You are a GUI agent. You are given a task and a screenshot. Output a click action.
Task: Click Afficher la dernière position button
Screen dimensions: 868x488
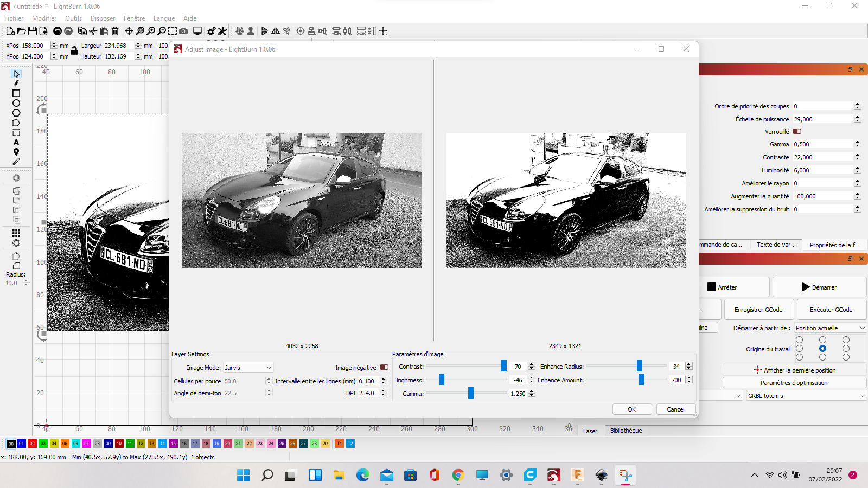tap(795, 370)
